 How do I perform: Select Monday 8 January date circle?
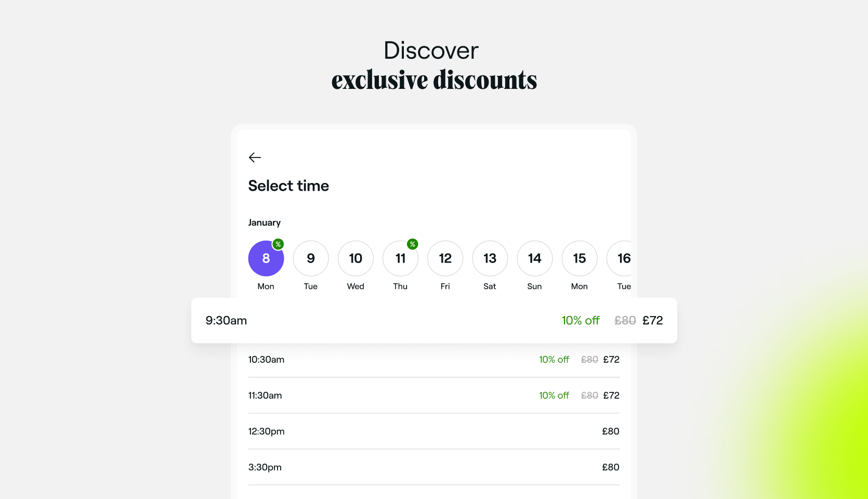point(266,258)
